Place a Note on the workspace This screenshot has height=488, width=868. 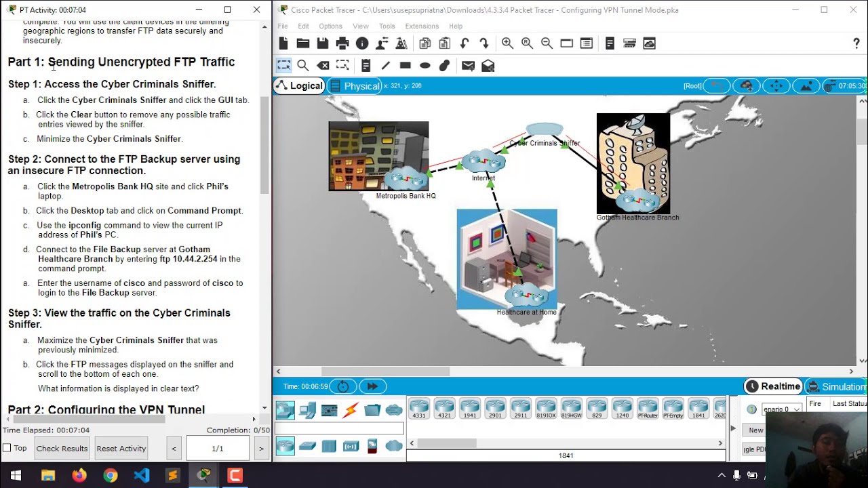point(366,66)
